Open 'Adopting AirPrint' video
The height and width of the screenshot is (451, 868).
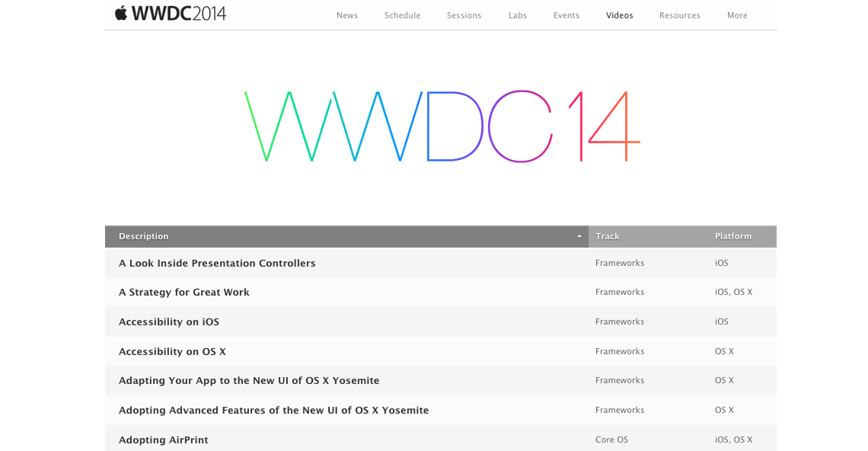(x=163, y=440)
